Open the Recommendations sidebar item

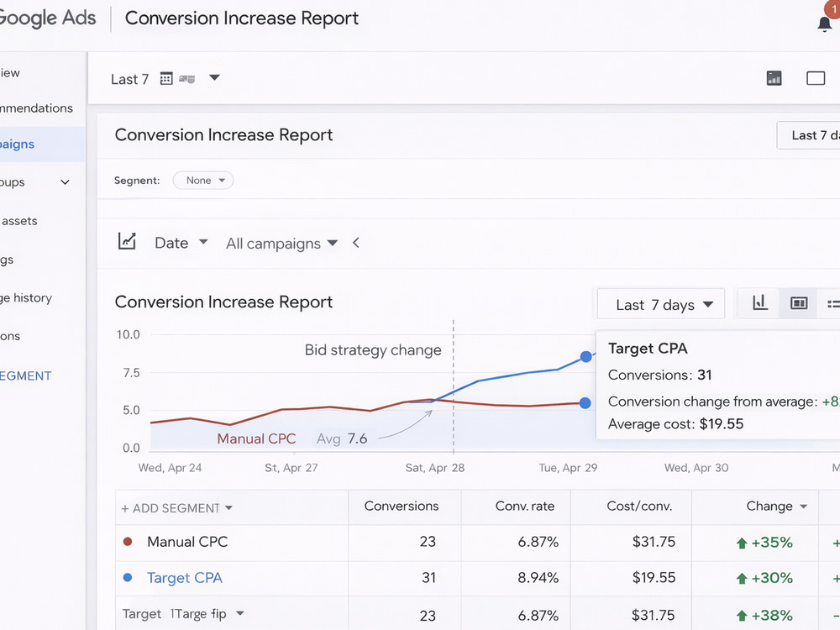[x=36, y=108]
